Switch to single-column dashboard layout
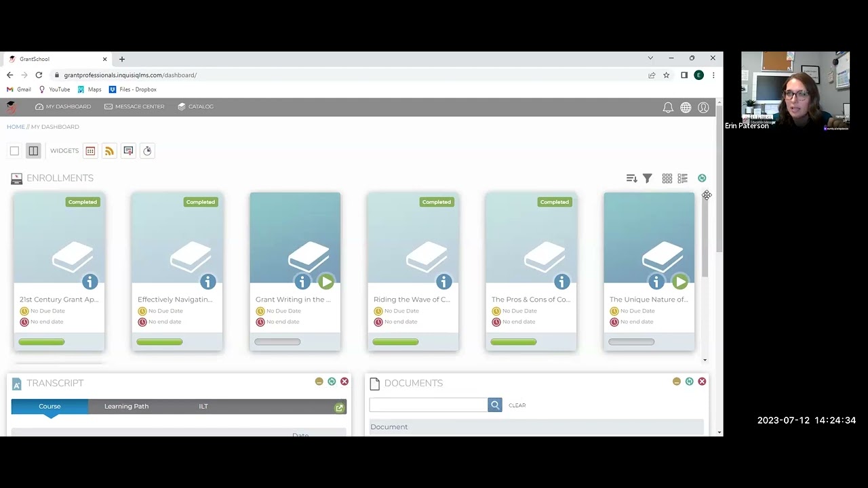This screenshot has width=868, height=488. (x=14, y=150)
